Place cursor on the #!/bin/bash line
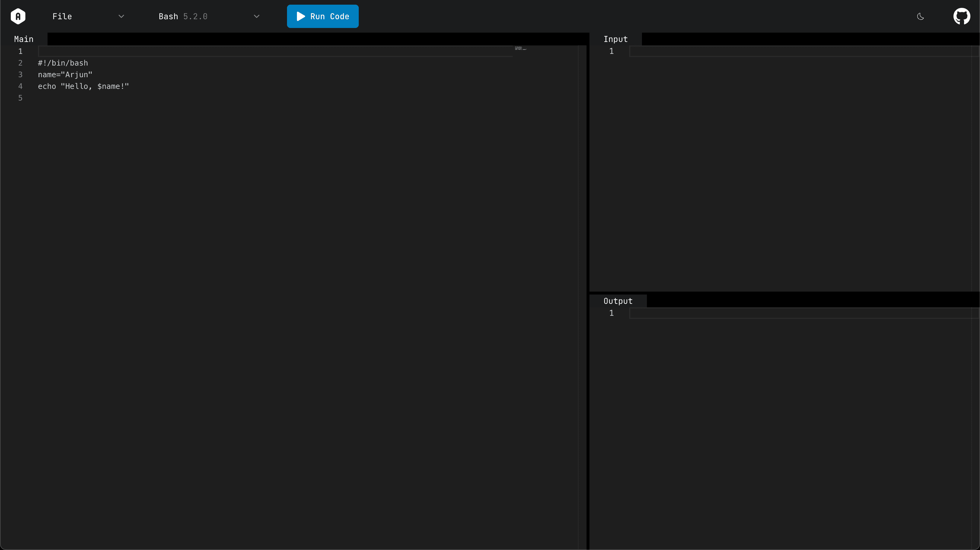 (x=62, y=63)
